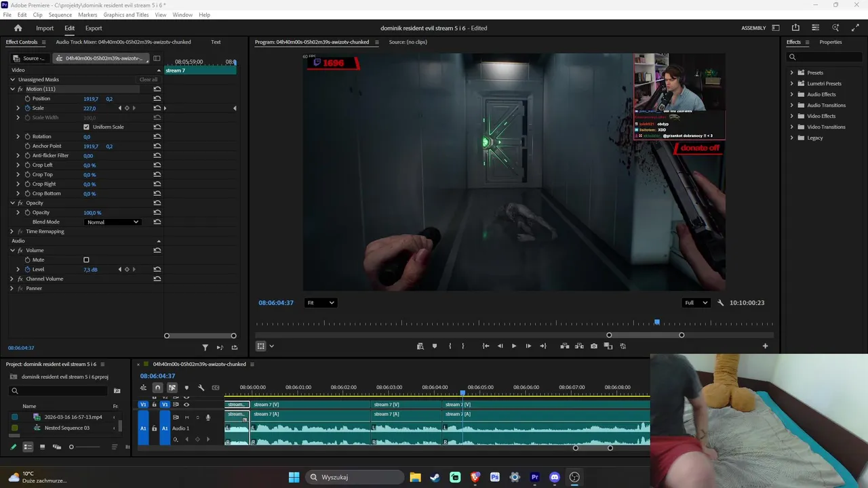Add a marker in the Program monitor

[x=435, y=346]
